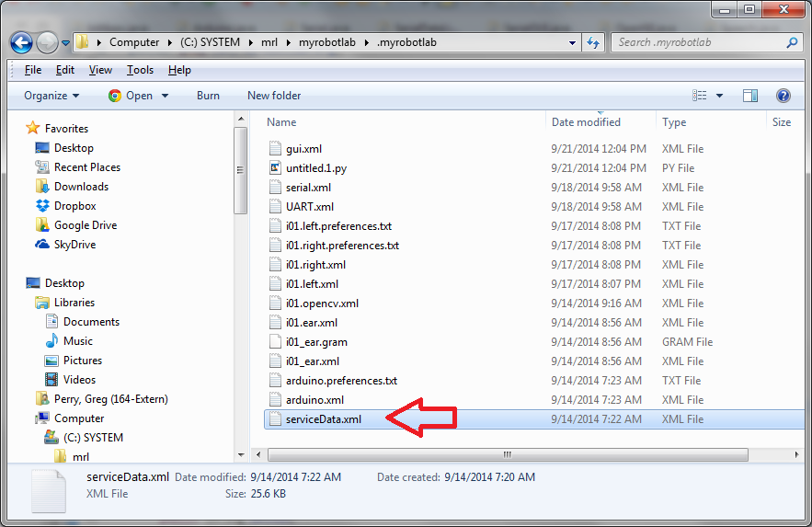Select the Dropbox icon in Favorites
Screen dimensions: 812x527
click(42, 205)
